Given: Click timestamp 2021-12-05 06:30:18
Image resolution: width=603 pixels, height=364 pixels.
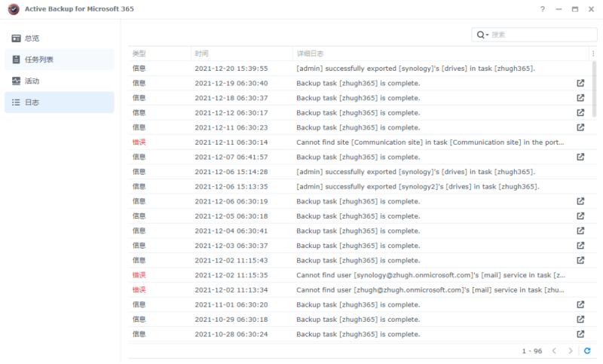Looking at the screenshot, I should (231, 216).
